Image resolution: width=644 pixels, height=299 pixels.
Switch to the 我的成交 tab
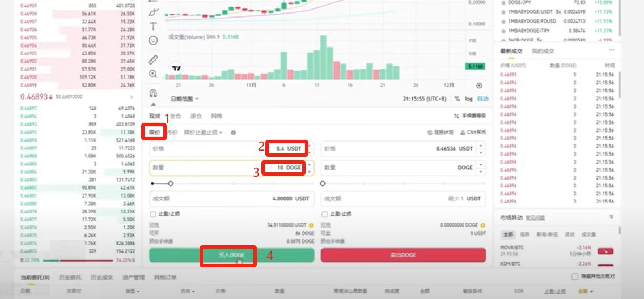tap(543, 52)
